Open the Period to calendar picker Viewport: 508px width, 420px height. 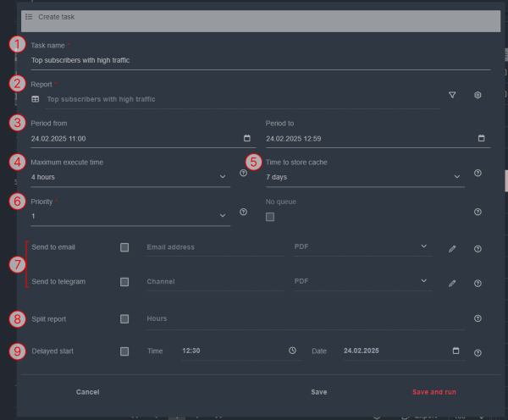point(482,138)
